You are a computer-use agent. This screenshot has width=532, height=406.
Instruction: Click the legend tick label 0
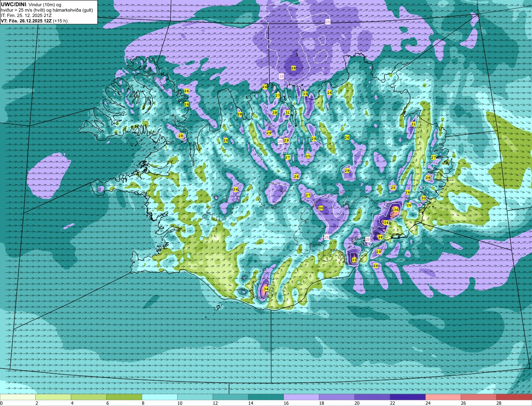tap(1, 403)
